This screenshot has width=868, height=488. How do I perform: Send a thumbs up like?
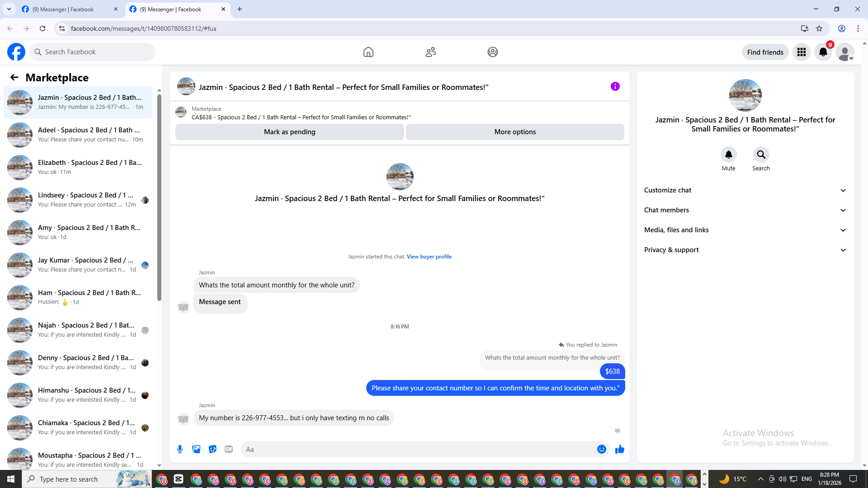point(619,449)
